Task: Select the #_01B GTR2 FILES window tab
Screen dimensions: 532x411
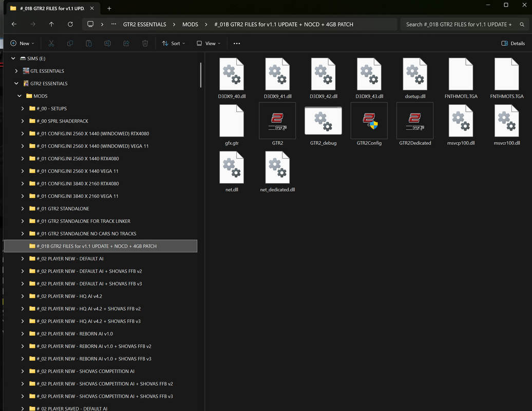Action: [x=51, y=9]
